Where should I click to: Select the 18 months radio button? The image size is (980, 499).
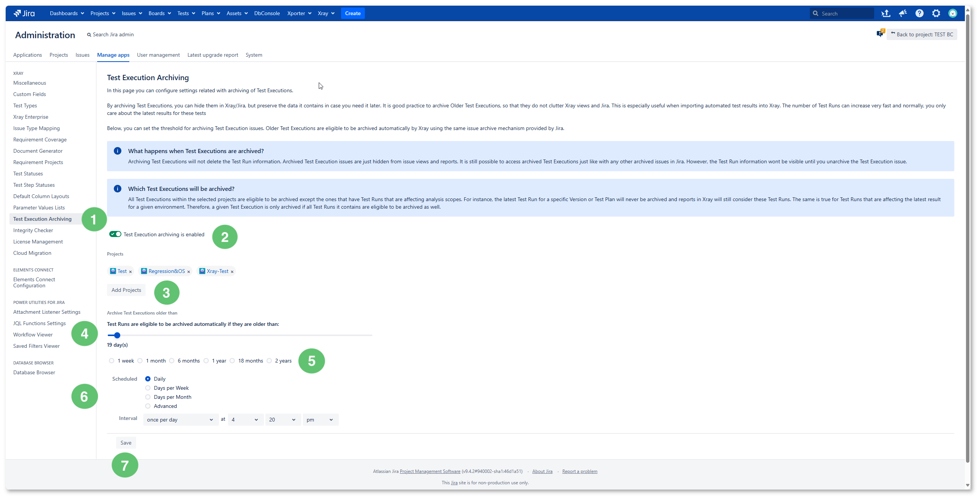(232, 361)
